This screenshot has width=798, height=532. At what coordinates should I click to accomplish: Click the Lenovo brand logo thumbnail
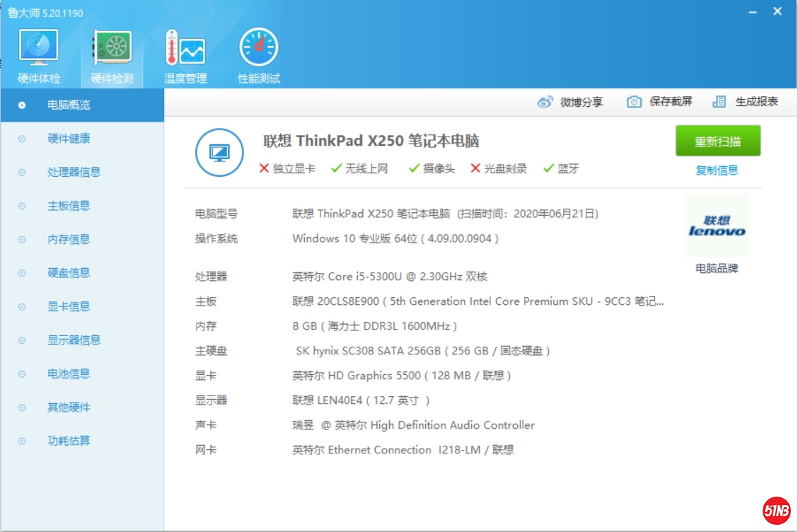717,226
